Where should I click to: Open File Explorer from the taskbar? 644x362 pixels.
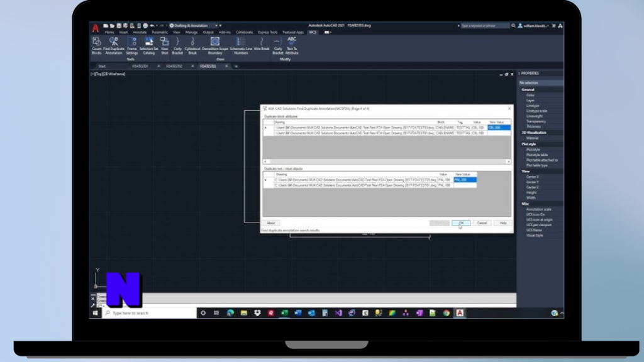pyautogui.click(x=244, y=313)
